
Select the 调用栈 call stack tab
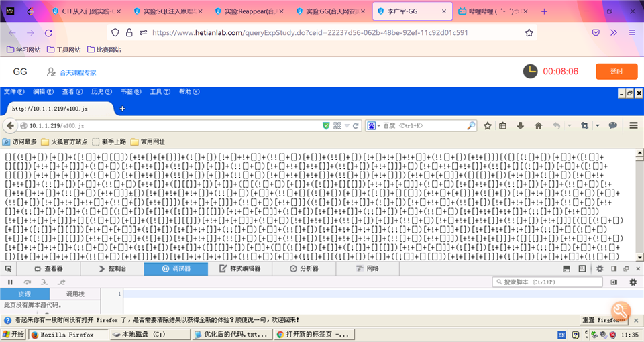pos(75,294)
